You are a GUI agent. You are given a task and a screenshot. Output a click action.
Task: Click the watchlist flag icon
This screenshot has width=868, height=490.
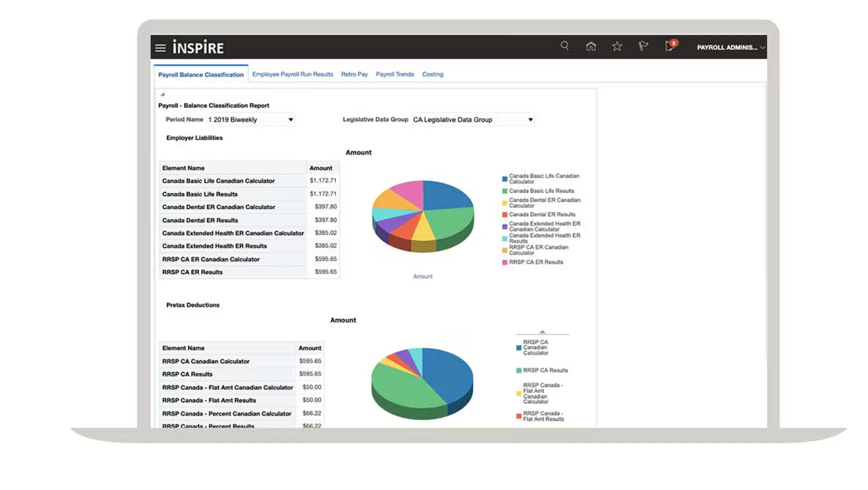click(643, 46)
